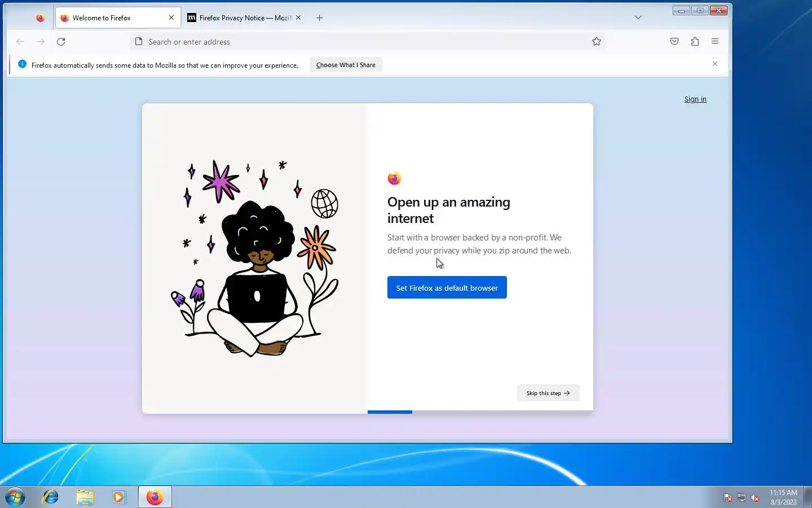Open Save to Pocket button
The width and height of the screenshot is (812, 508).
(x=674, y=41)
